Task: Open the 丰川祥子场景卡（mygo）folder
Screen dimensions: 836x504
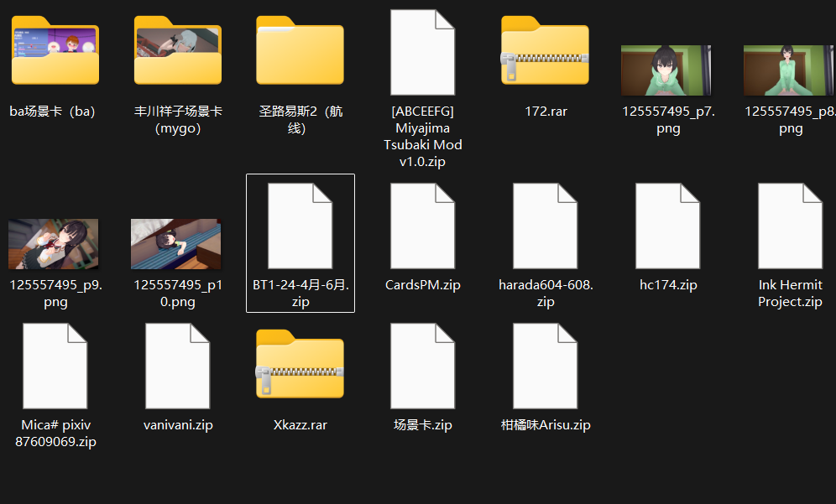Action: tap(178, 54)
